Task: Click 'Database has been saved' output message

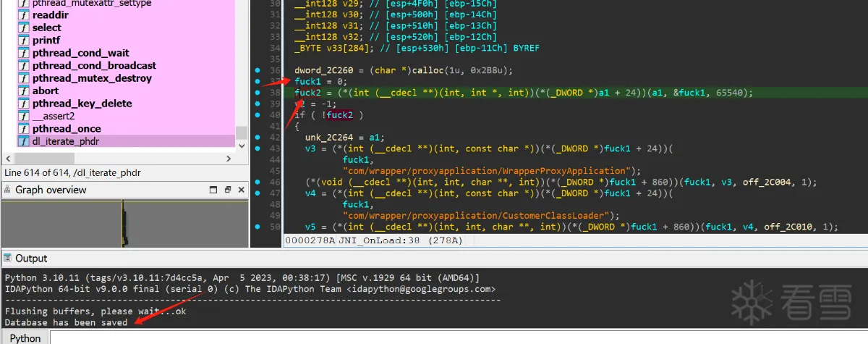Action: (x=67, y=322)
